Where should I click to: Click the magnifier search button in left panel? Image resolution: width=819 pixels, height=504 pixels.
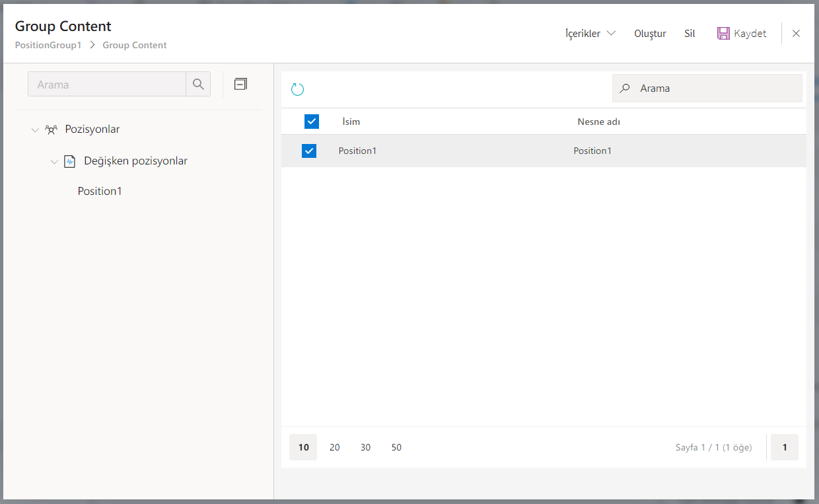[x=198, y=85]
